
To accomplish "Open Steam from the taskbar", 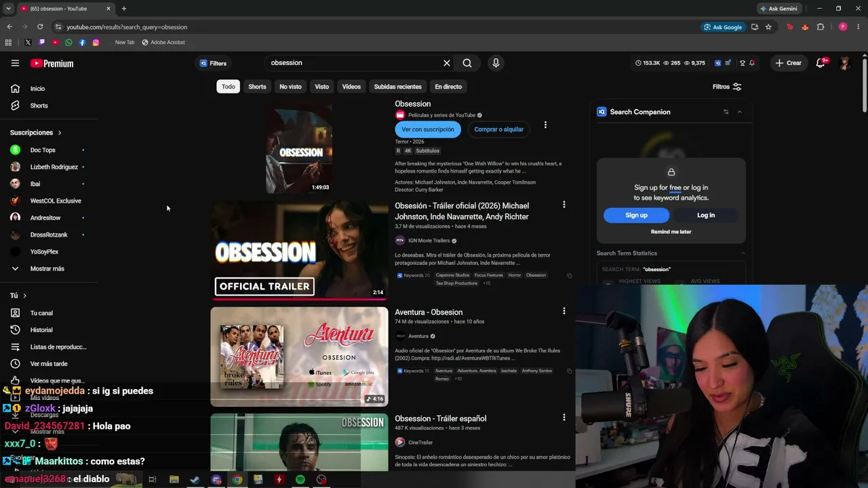I will click(x=195, y=480).
